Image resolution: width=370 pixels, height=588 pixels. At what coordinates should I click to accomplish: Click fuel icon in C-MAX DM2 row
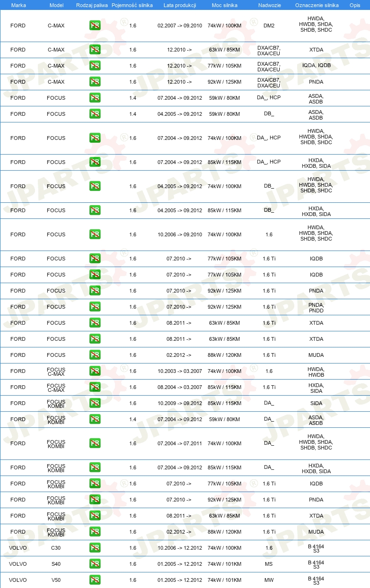95,26
